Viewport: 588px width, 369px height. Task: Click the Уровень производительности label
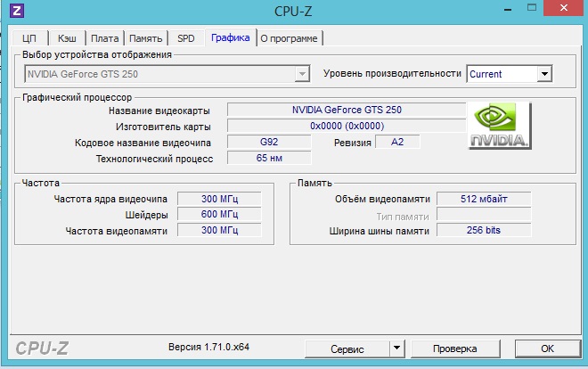(x=392, y=73)
